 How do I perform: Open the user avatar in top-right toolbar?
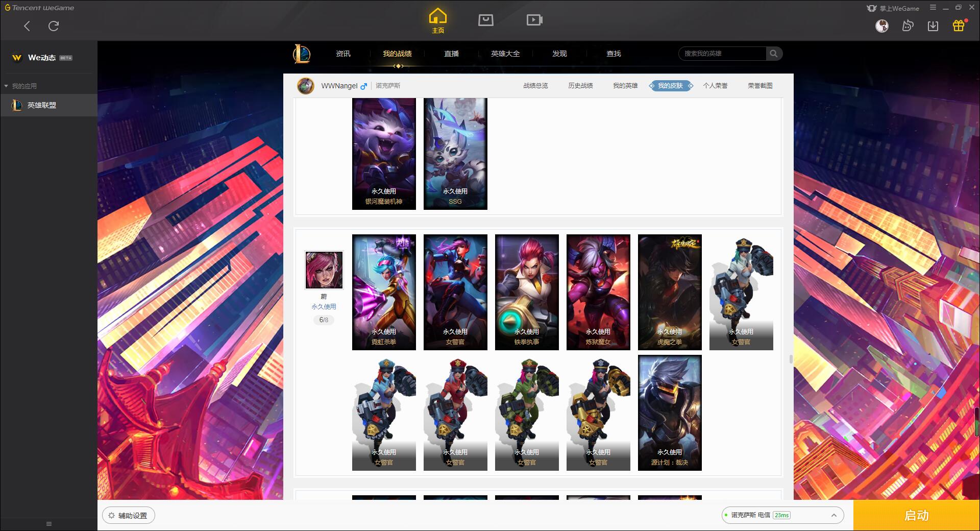(881, 26)
